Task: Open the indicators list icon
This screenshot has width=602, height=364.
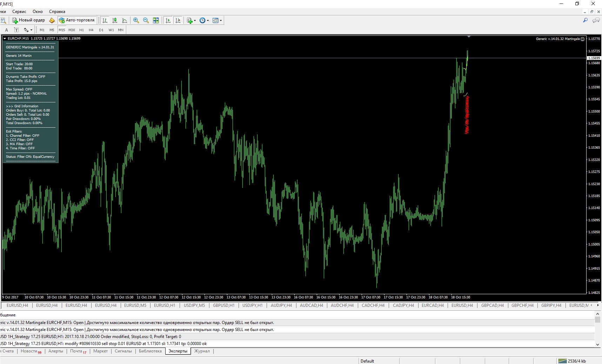Action: click(190, 20)
